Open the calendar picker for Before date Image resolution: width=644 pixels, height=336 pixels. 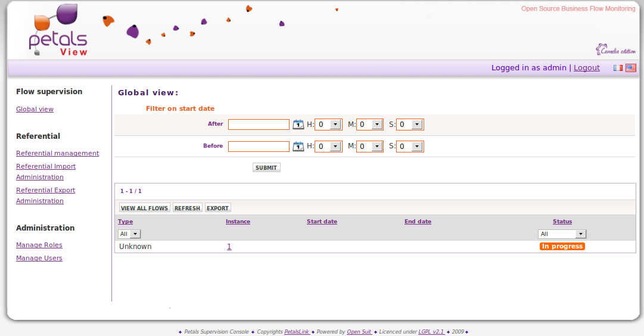298,147
